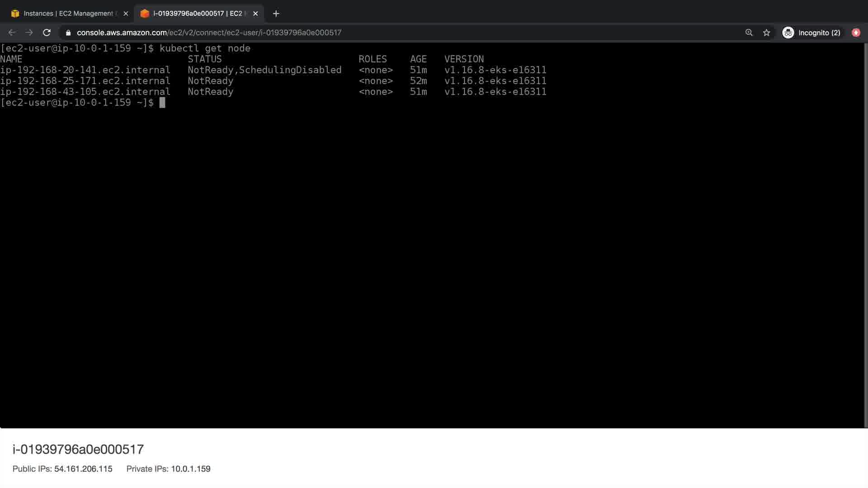This screenshot has width=868, height=488.
Task: Close the i-01939796a0e000517 browser tab
Action: [255, 14]
